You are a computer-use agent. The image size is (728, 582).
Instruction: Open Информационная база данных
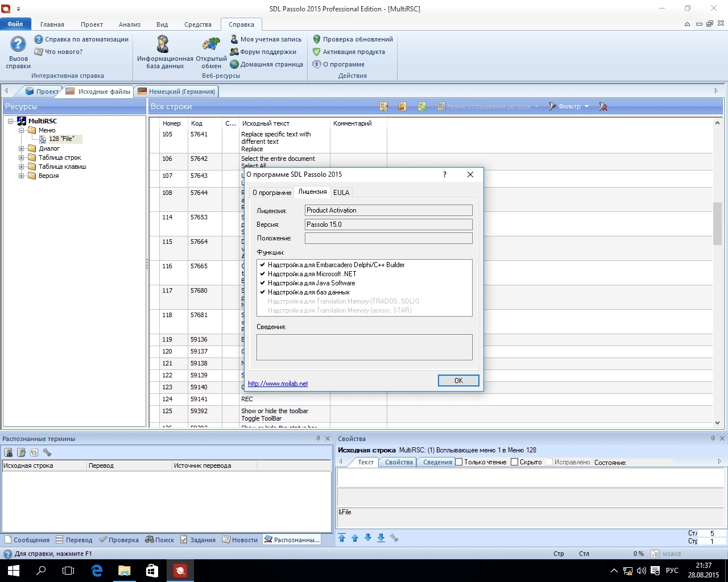[x=165, y=52]
